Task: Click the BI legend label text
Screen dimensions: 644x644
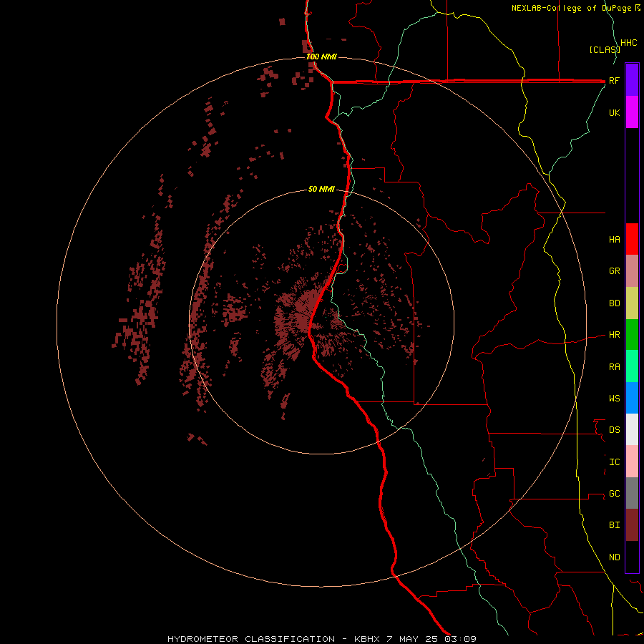Action: click(615, 525)
